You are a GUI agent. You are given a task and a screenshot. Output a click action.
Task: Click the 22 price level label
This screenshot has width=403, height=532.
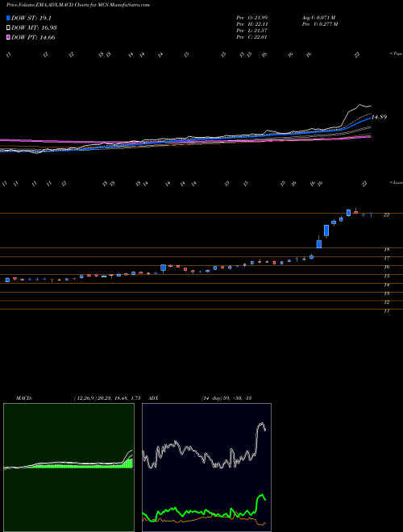tap(386, 214)
